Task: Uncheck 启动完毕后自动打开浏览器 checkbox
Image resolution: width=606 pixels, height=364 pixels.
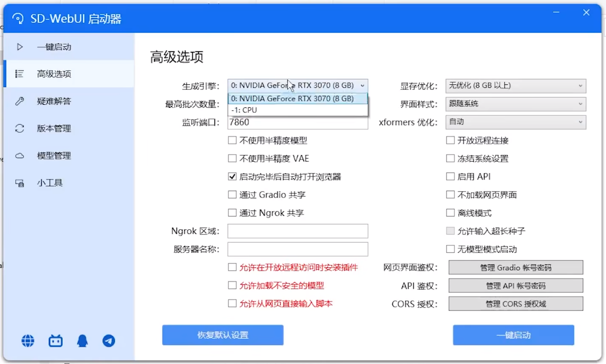Action: [232, 177]
